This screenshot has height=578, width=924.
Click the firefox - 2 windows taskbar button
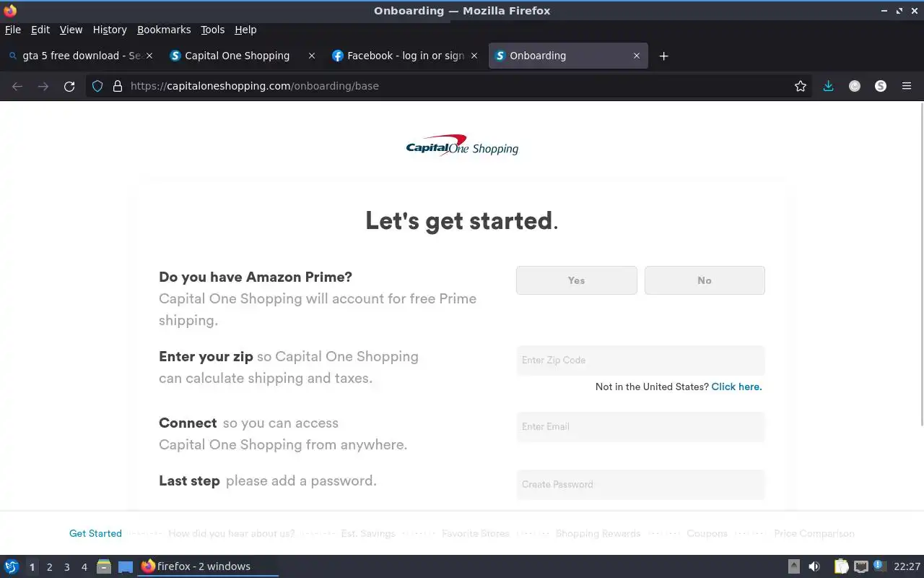pos(208,566)
